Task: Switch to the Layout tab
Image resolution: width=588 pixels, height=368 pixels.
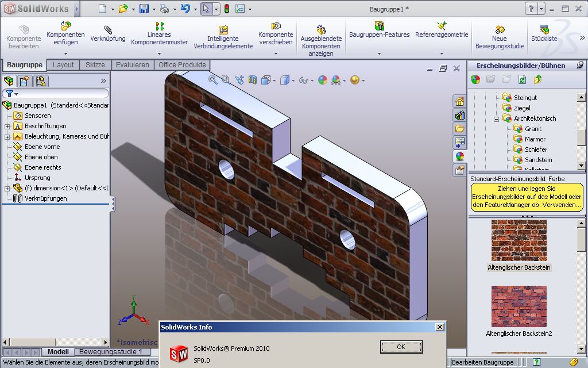Action: coord(63,64)
